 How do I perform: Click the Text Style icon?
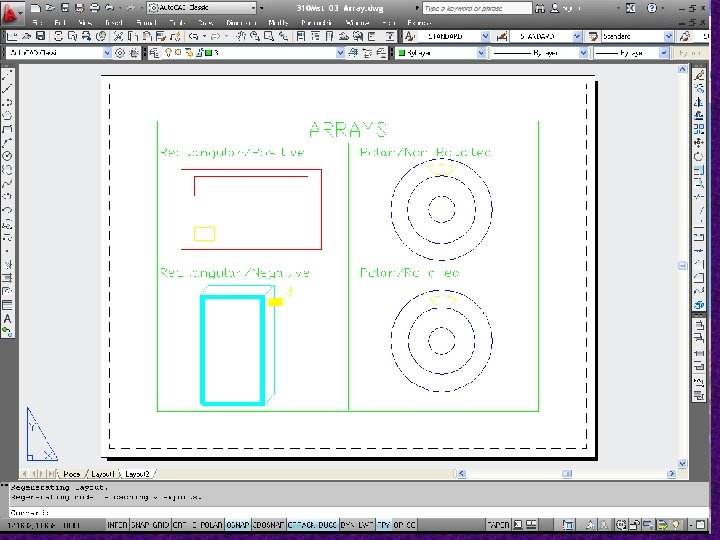point(410,36)
